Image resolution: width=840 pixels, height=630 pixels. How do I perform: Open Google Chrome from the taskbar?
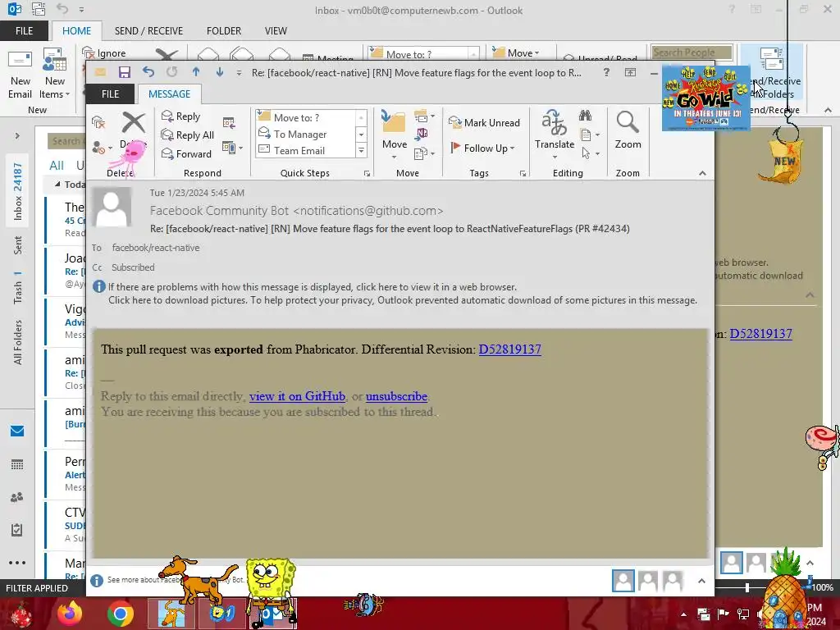[x=120, y=614]
